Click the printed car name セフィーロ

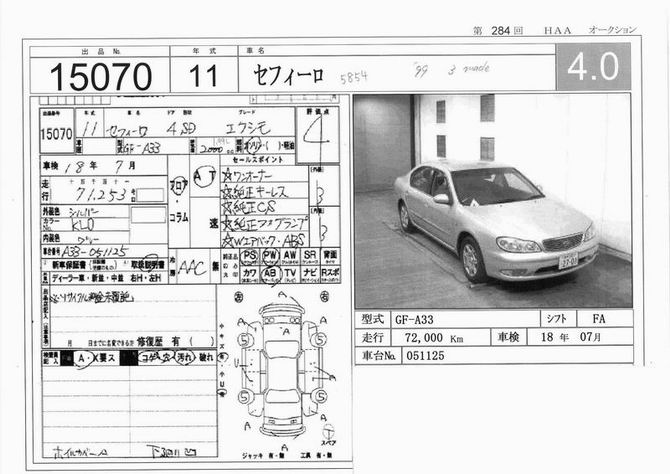click(x=288, y=75)
